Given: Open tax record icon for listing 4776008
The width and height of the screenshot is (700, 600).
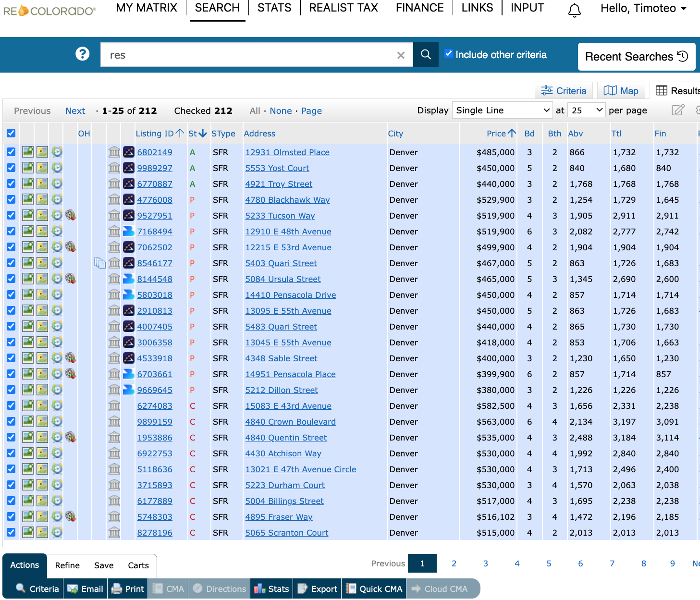Looking at the screenshot, I should 114,200.
